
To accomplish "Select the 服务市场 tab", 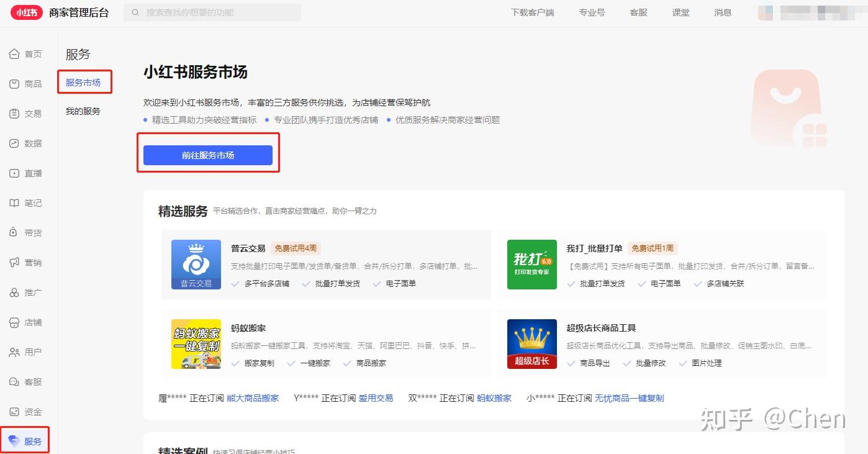I will tap(85, 82).
